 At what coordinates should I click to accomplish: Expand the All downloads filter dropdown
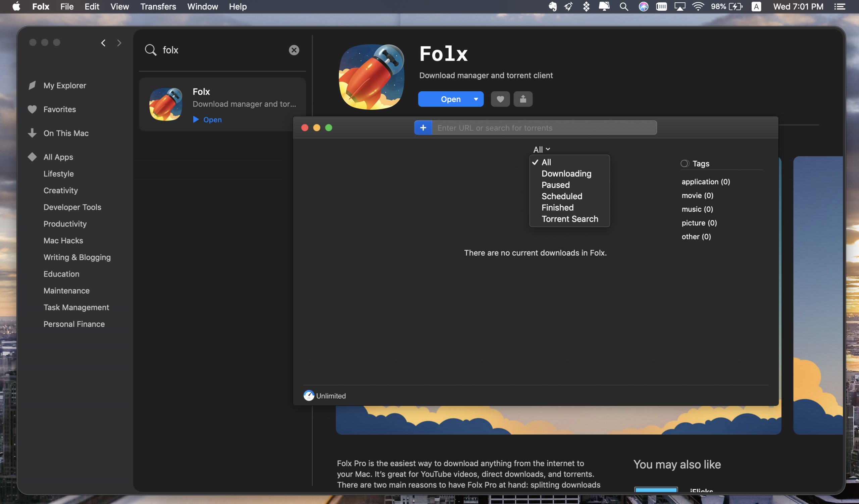(x=541, y=149)
